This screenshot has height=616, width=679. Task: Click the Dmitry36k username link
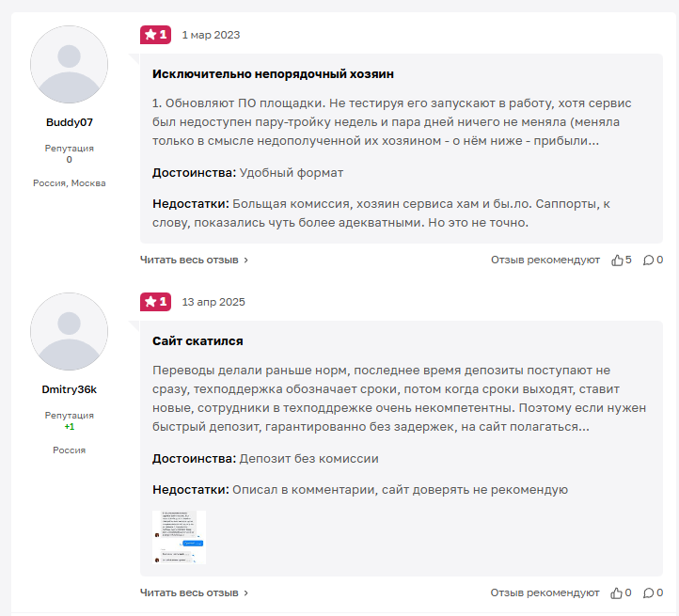70,388
